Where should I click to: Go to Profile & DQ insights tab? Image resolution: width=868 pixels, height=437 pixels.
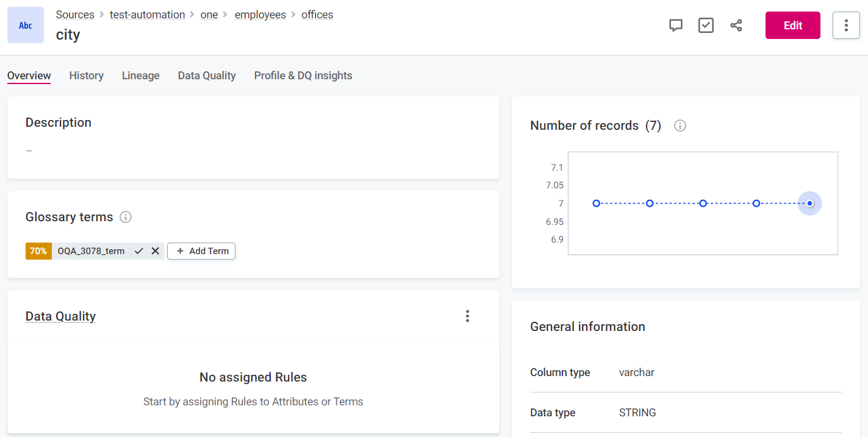pyautogui.click(x=303, y=76)
